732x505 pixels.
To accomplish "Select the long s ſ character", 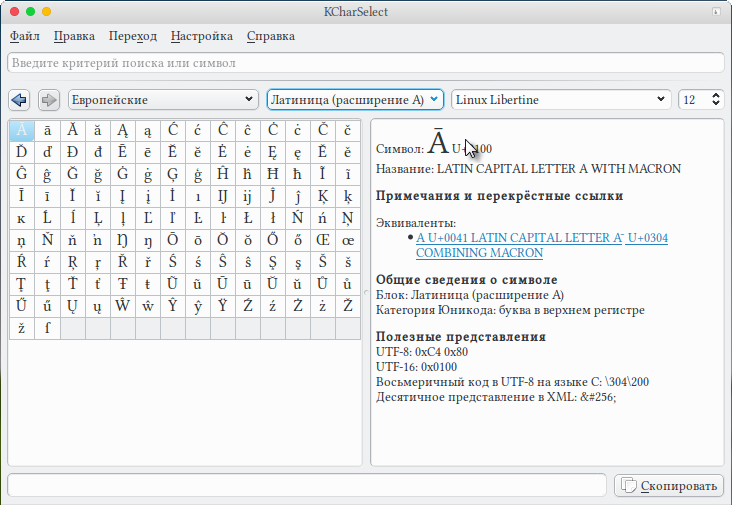I will point(47,328).
